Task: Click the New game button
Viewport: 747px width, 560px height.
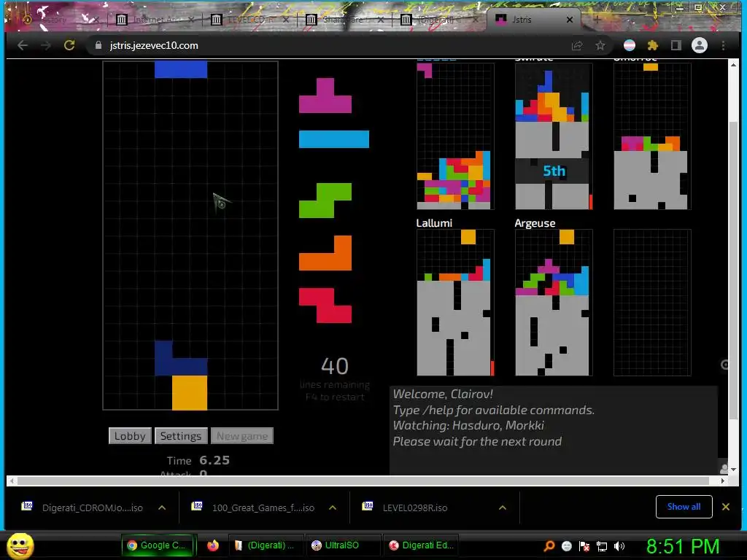Action: point(242,436)
